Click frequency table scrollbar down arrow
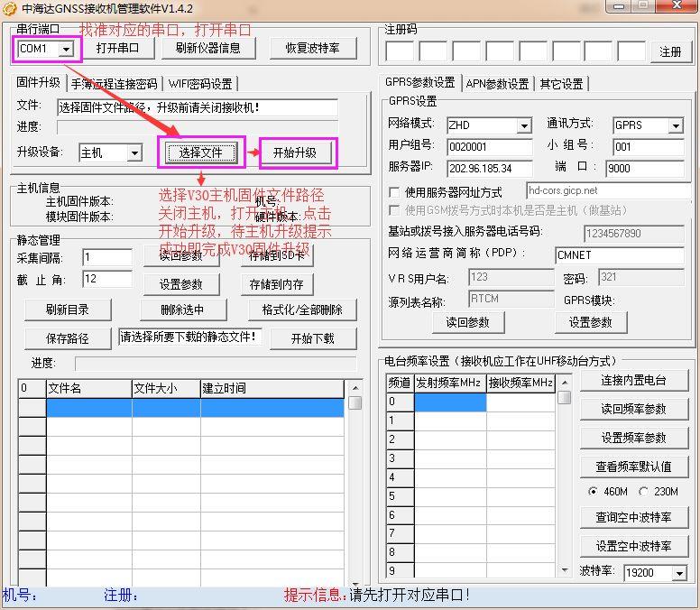 point(565,570)
